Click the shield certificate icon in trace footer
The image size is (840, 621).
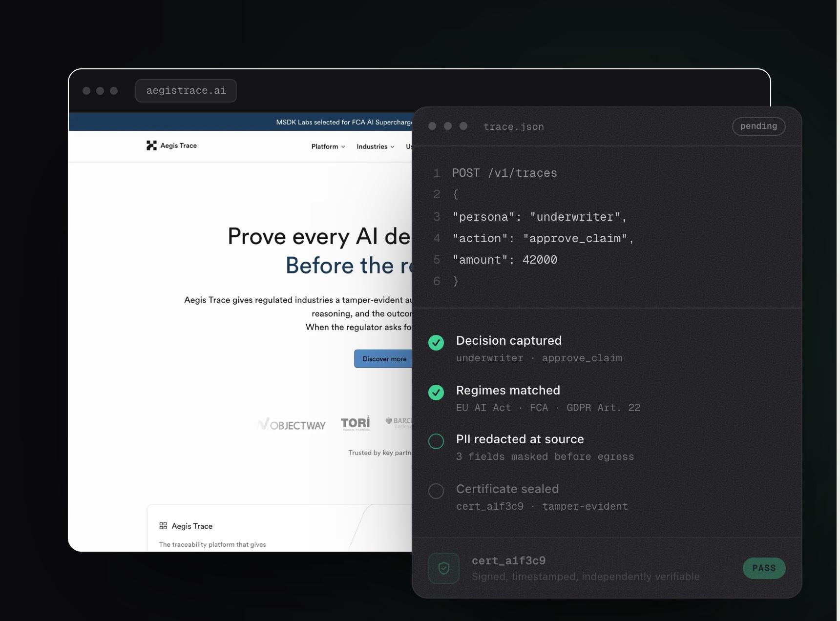[444, 568]
